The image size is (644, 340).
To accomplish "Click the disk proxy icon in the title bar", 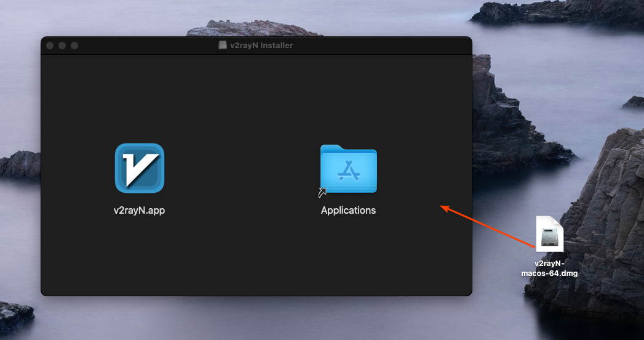I will [x=223, y=45].
